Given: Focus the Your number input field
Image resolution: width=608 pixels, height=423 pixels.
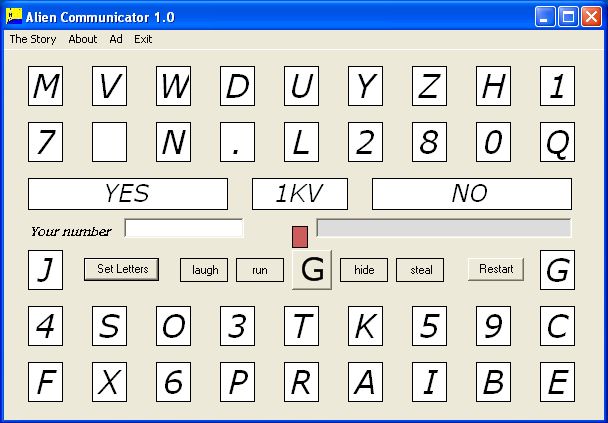Looking at the screenshot, I should coord(184,229).
